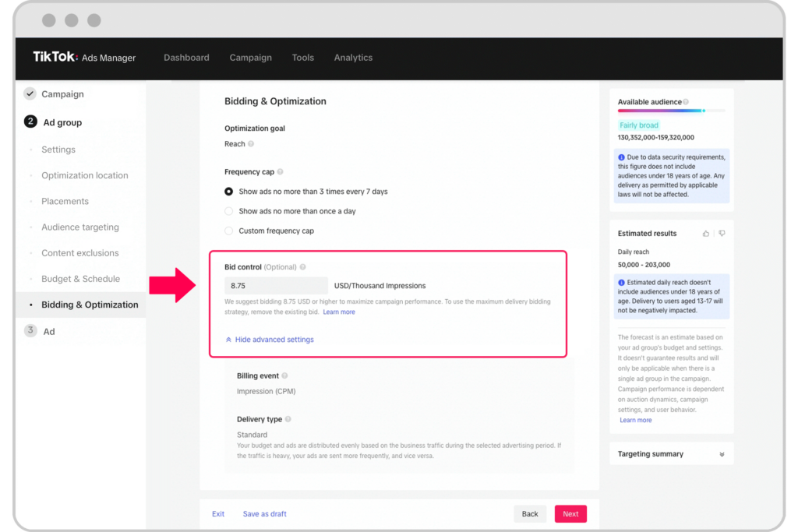Click the Delivery type help icon

coord(288,419)
